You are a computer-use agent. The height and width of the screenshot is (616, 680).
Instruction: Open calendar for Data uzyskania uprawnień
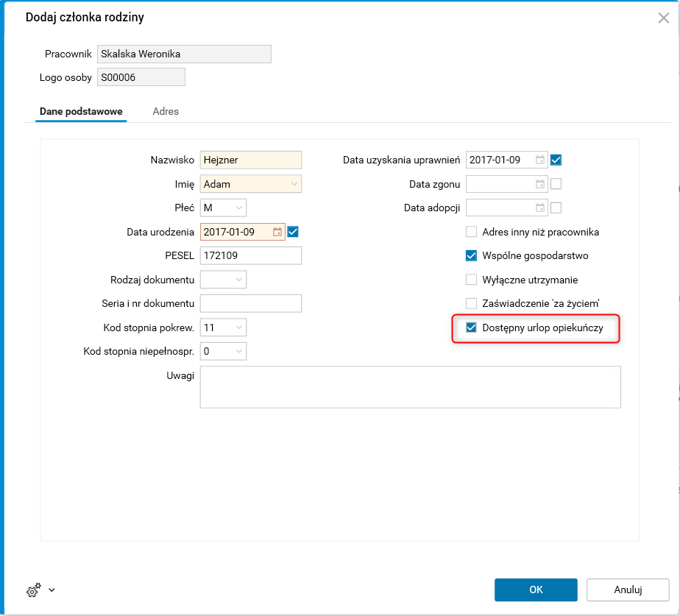tap(540, 160)
